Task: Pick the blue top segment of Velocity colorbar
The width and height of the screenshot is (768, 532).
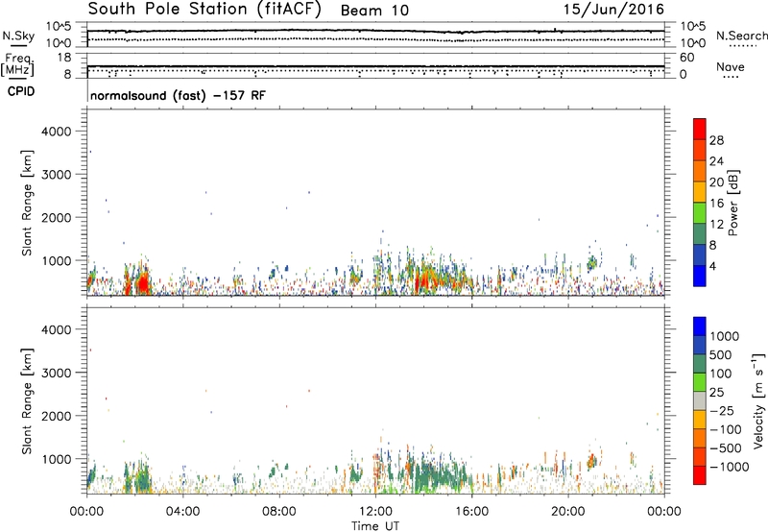Action: 700,326
